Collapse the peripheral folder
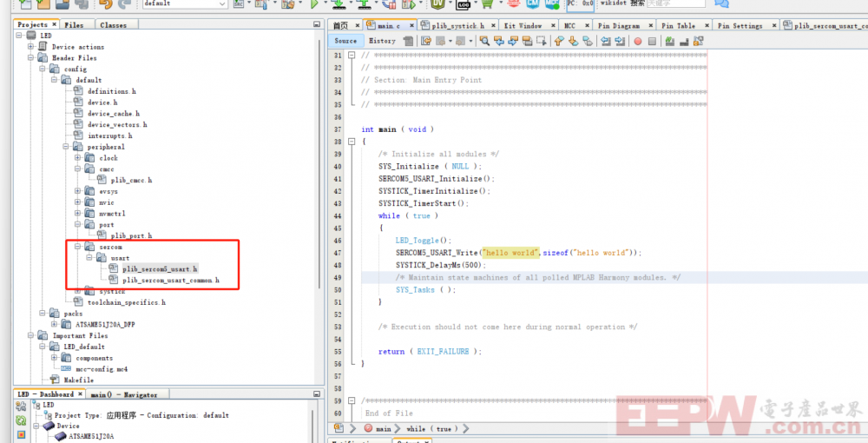The width and height of the screenshot is (868, 443). pos(66,147)
